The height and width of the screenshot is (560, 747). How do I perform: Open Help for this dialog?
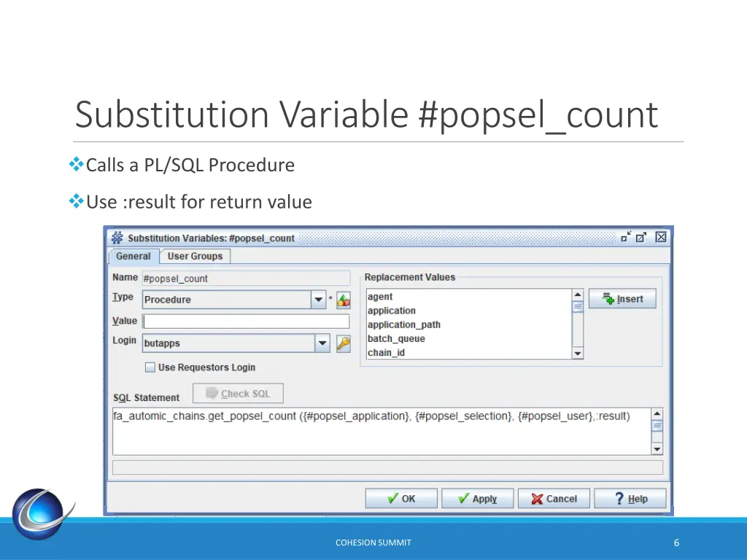[630, 499]
